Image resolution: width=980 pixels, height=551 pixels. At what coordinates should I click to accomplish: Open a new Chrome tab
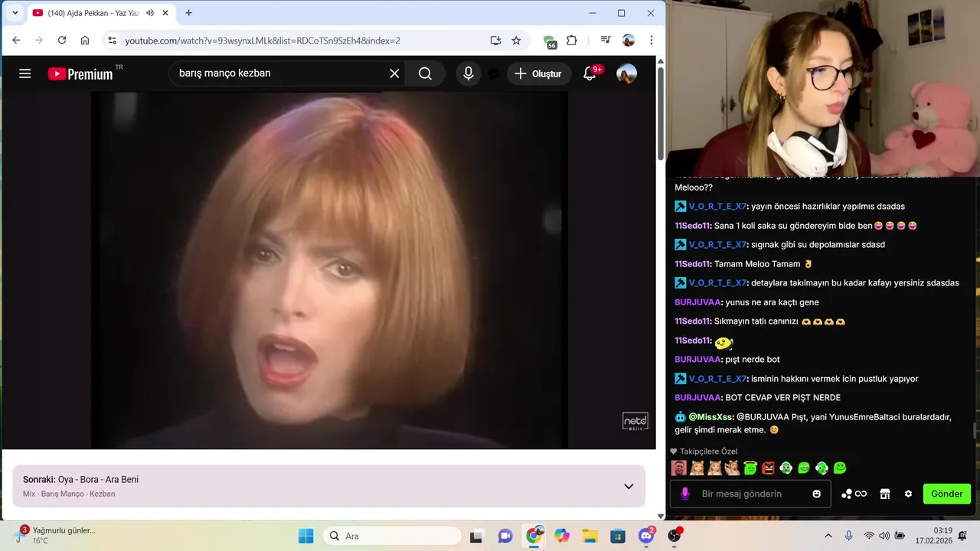click(x=189, y=13)
